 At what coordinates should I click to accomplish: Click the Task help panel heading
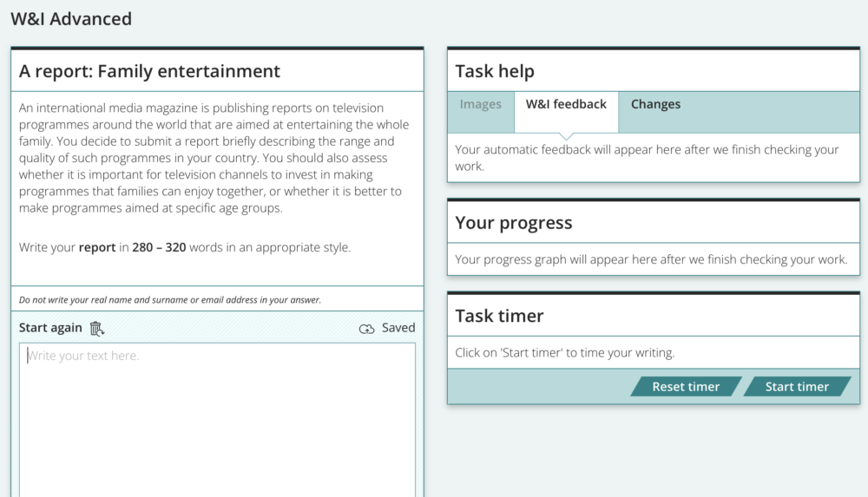(x=495, y=71)
